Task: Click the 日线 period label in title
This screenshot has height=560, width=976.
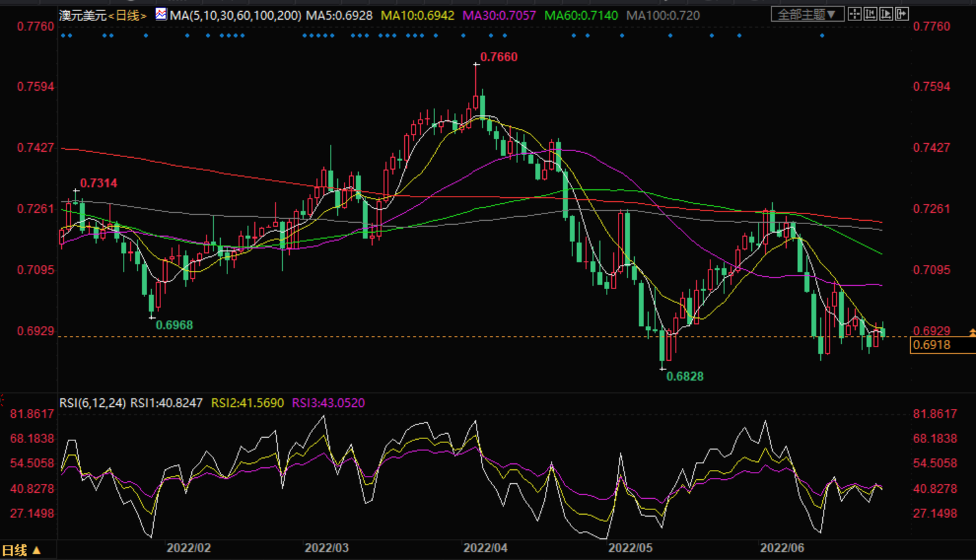Action: 128,15
